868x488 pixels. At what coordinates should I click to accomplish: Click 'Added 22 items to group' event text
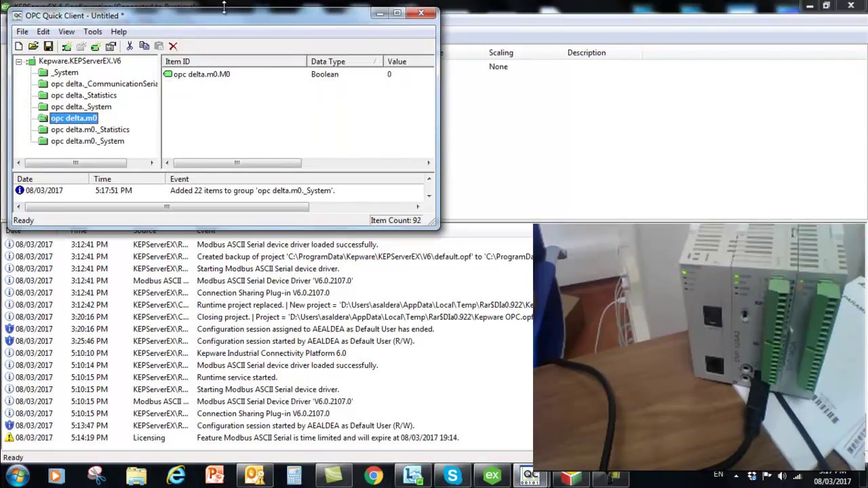click(x=252, y=190)
